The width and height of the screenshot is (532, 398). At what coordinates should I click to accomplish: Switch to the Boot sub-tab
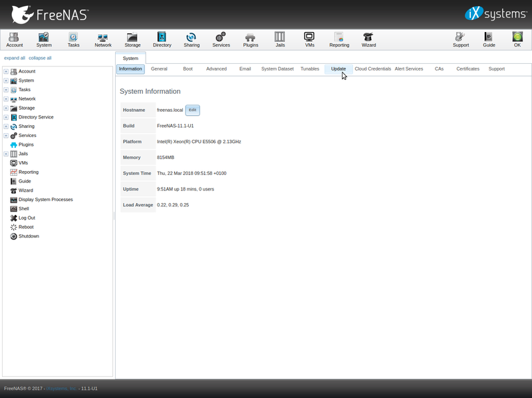coord(188,69)
